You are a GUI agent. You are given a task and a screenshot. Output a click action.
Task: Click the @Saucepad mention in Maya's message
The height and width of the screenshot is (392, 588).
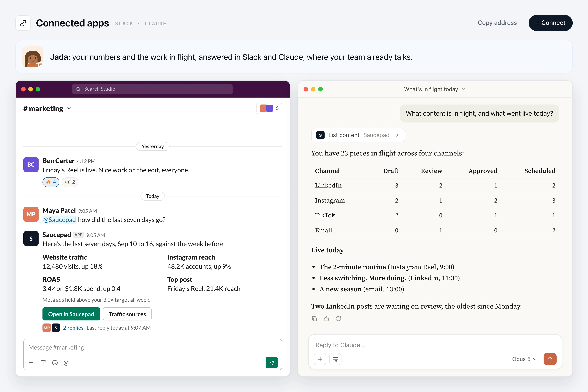[x=59, y=220]
